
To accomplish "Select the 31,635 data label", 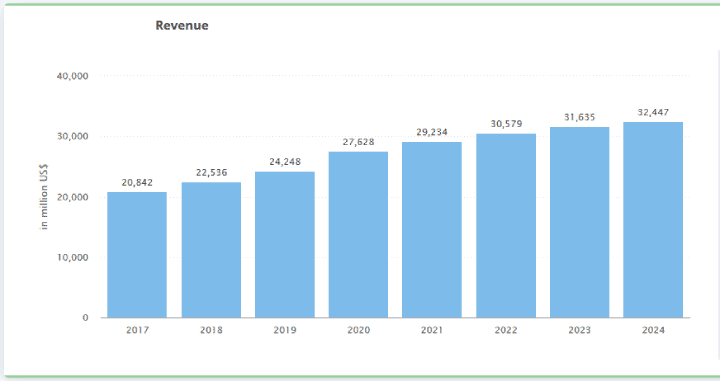I will [x=579, y=118].
